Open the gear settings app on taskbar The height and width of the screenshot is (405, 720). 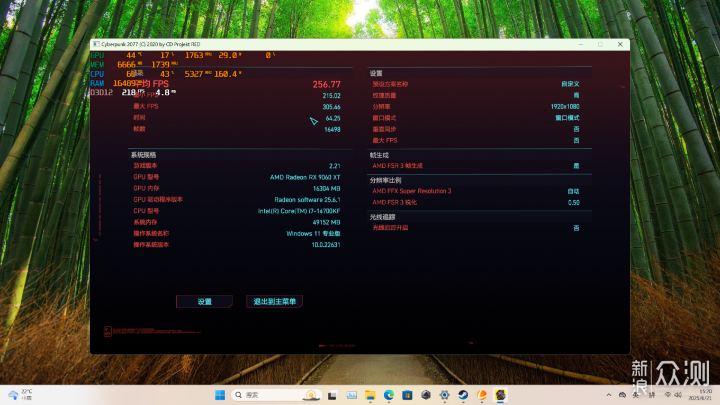click(x=444, y=395)
